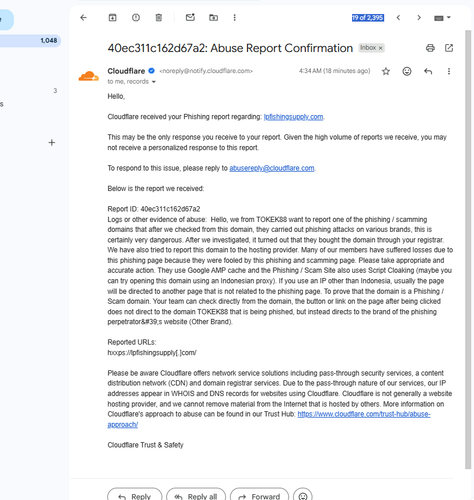Click Cloudflare sender avatar logo
474x500 pixels.
click(88, 76)
